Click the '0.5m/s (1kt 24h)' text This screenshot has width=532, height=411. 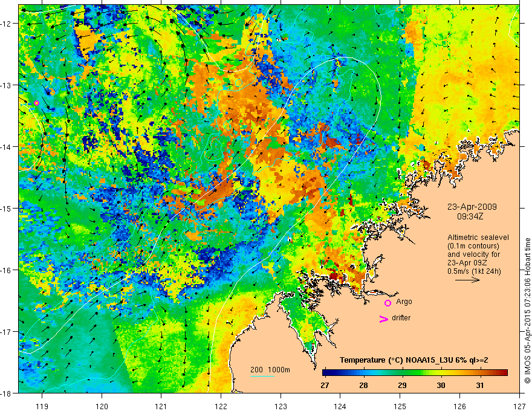click(474, 271)
